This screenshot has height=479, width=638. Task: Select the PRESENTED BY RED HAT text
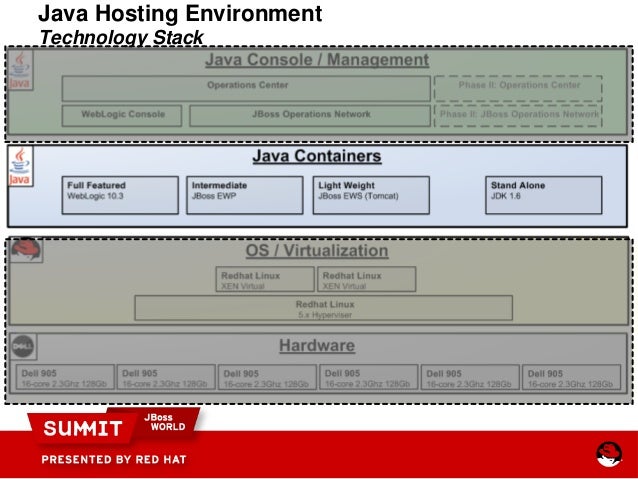pos(114,460)
